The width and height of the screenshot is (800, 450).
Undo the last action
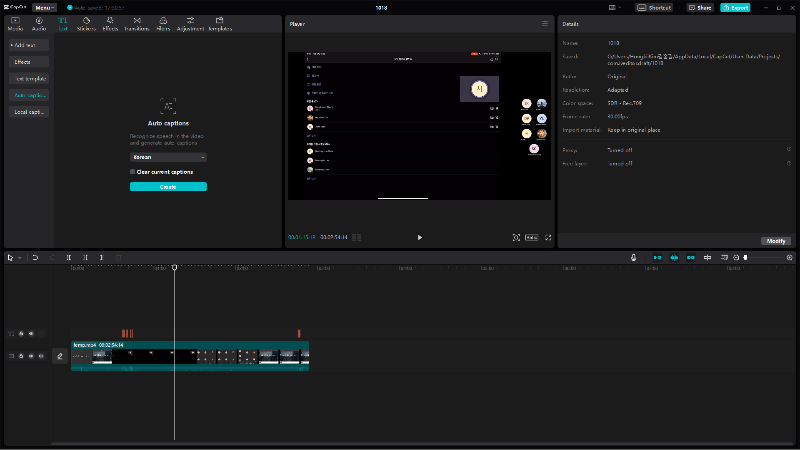coord(35,258)
